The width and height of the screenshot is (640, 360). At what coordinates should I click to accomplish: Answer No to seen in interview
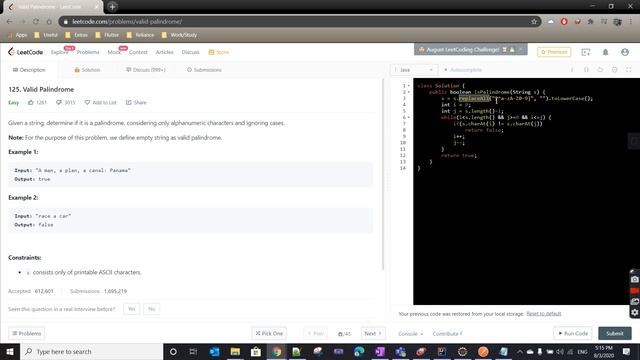(x=151, y=309)
